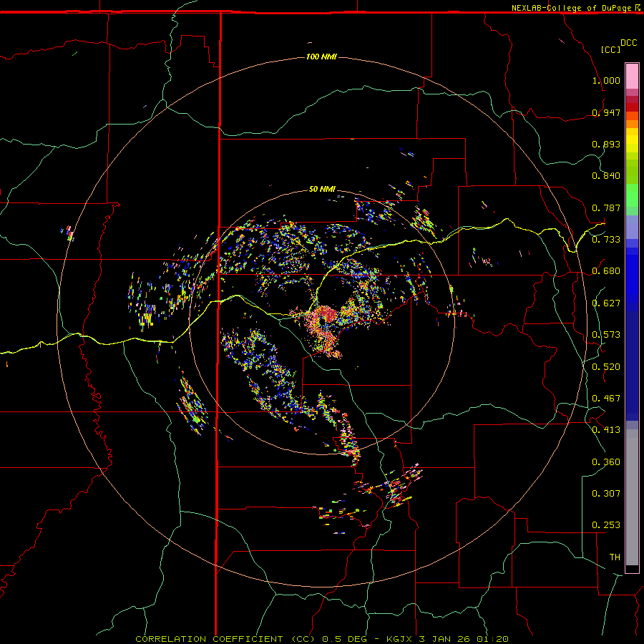Image resolution: width=644 pixels, height=644 pixels.
Task: Select the 0.733 legend value
Action: (x=606, y=240)
